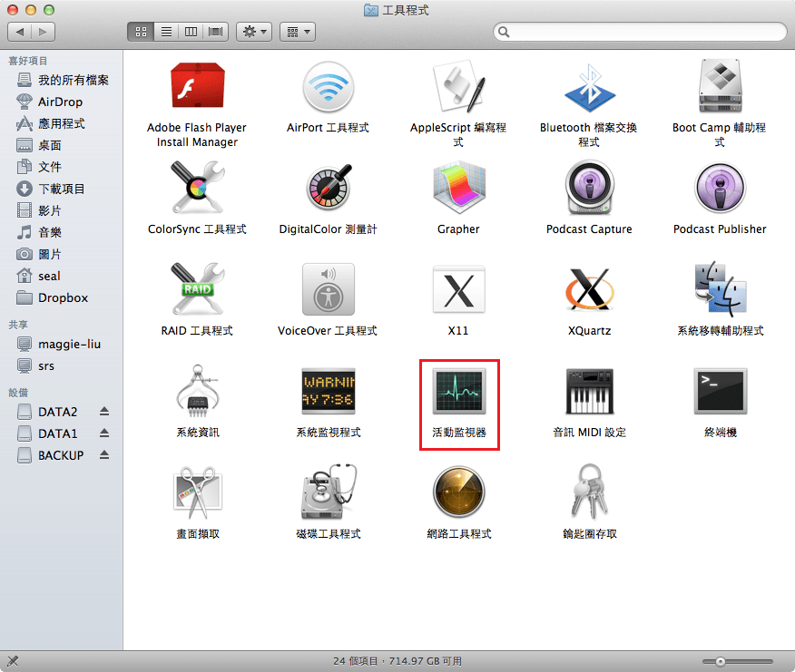Eject the DATA2 drive
Viewport: 795px width, 672px height.
(x=104, y=412)
